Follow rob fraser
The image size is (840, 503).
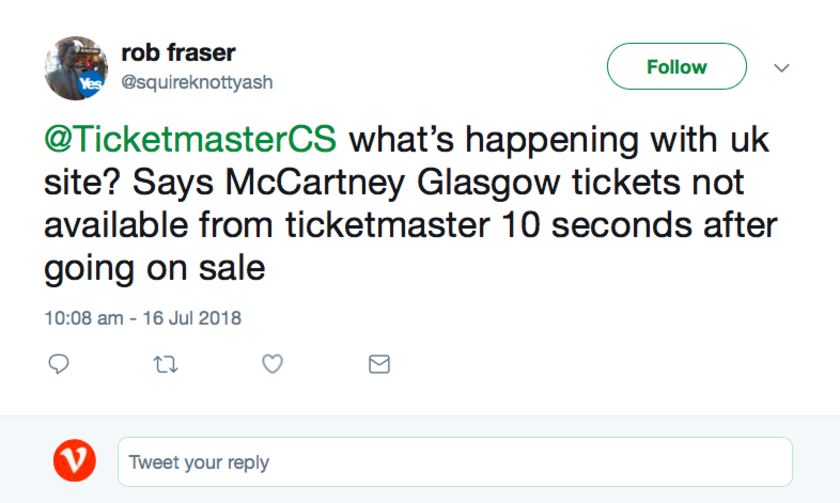pos(677,66)
